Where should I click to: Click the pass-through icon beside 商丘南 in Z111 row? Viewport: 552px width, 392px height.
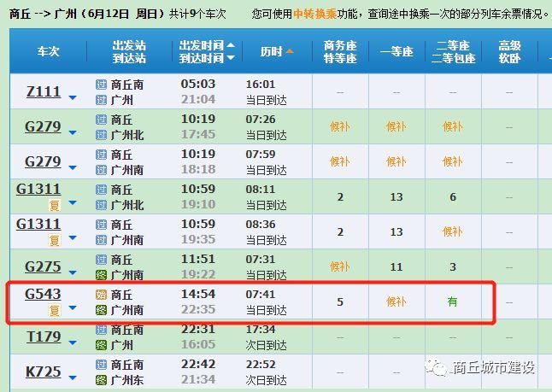pyautogui.click(x=101, y=85)
